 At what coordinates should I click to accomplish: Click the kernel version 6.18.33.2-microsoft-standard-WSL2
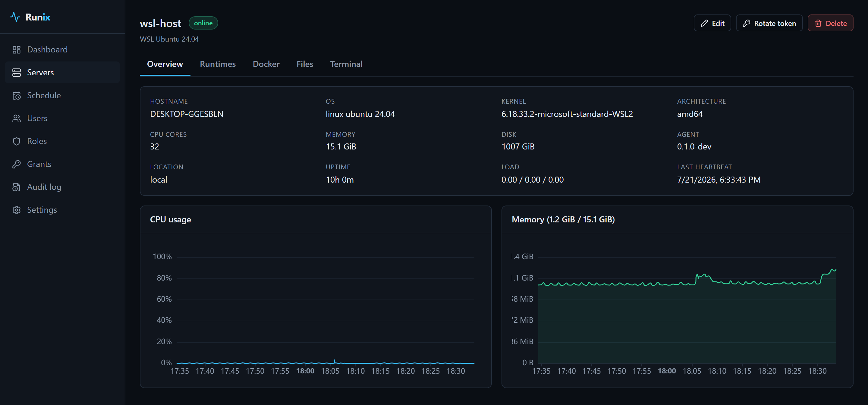[x=567, y=114]
